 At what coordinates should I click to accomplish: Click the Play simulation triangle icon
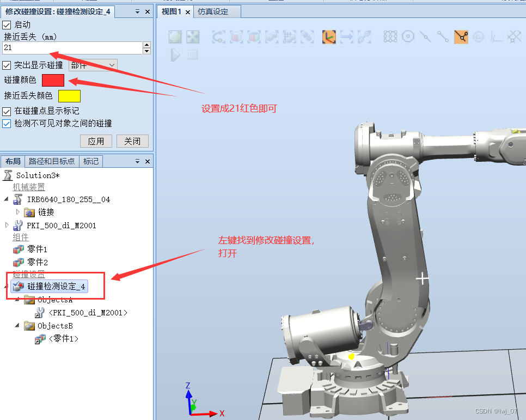point(175,55)
